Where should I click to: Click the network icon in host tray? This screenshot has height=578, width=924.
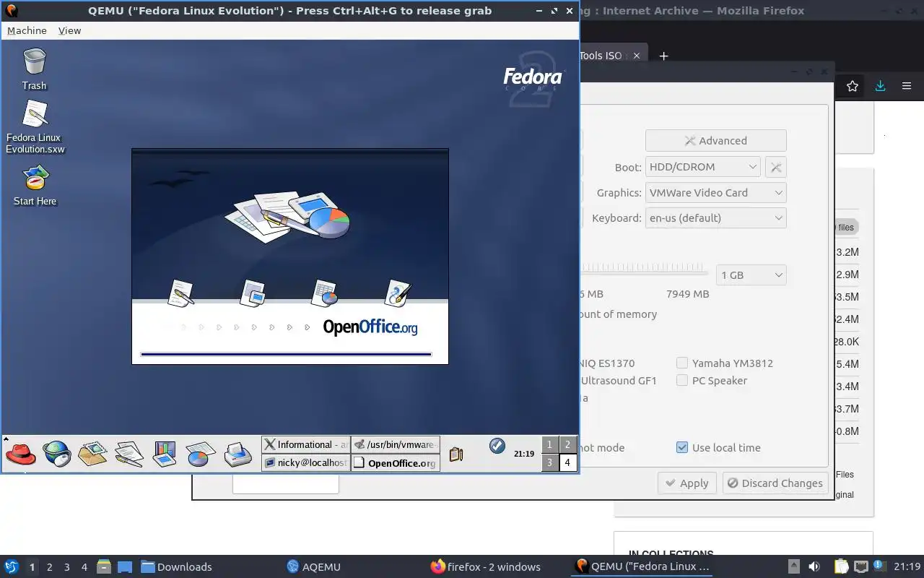coord(861,566)
